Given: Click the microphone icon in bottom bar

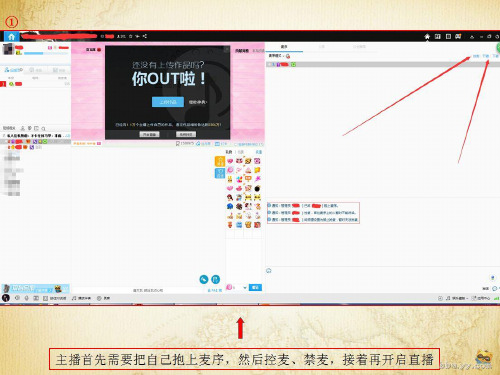Looking at the screenshot, I should pyautogui.click(x=27, y=298).
